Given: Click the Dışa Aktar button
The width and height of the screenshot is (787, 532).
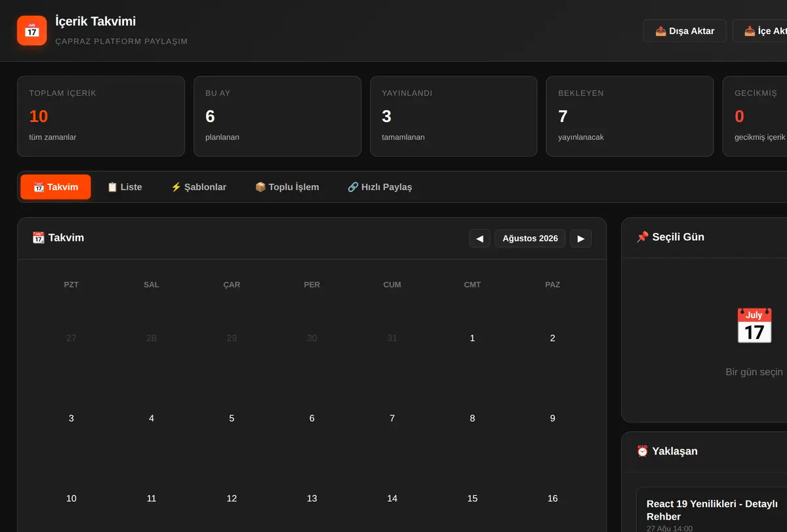Looking at the screenshot, I should [685, 31].
